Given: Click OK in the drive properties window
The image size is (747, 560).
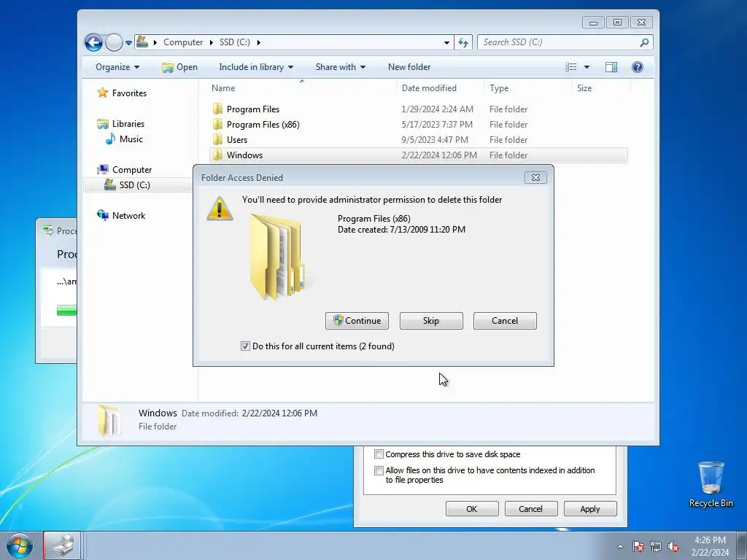Looking at the screenshot, I should point(472,508).
